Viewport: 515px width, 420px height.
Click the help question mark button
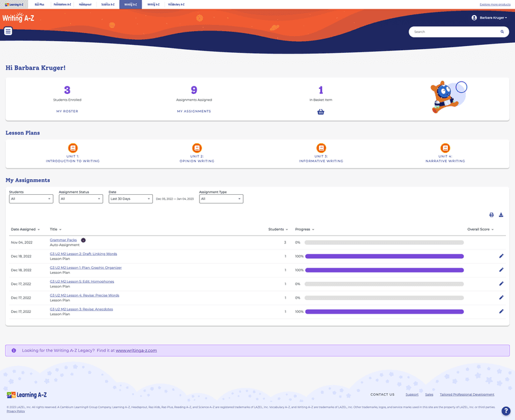point(506,411)
